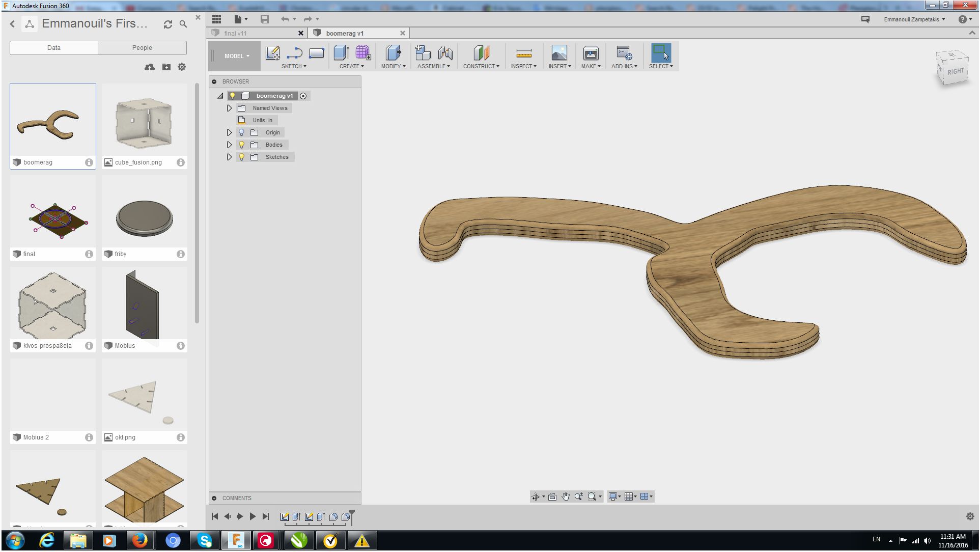The image size is (980, 552).
Task: Toggle visibility bulb for boomerag v1
Action: coord(232,96)
